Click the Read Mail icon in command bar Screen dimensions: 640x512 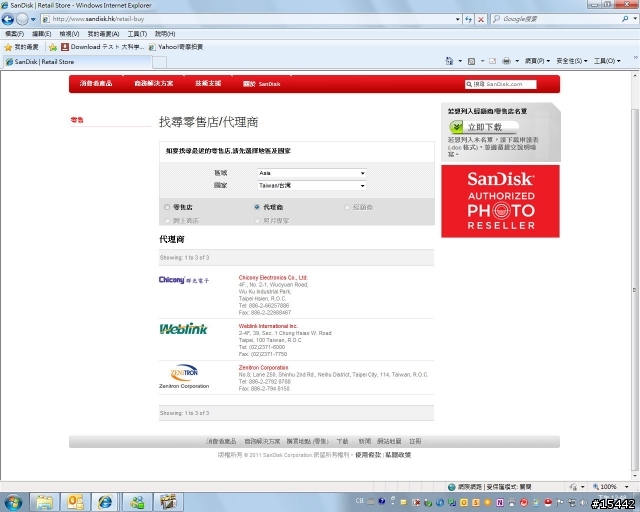click(493, 61)
